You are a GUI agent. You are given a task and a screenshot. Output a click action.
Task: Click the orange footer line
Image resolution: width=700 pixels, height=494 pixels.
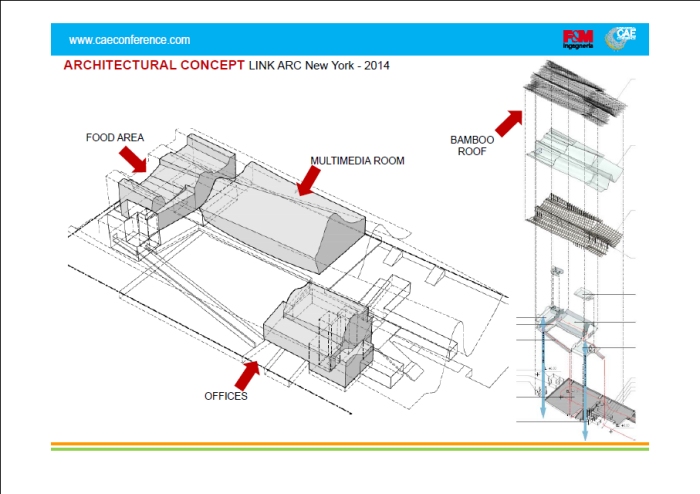pyautogui.click(x=350, y=443)
